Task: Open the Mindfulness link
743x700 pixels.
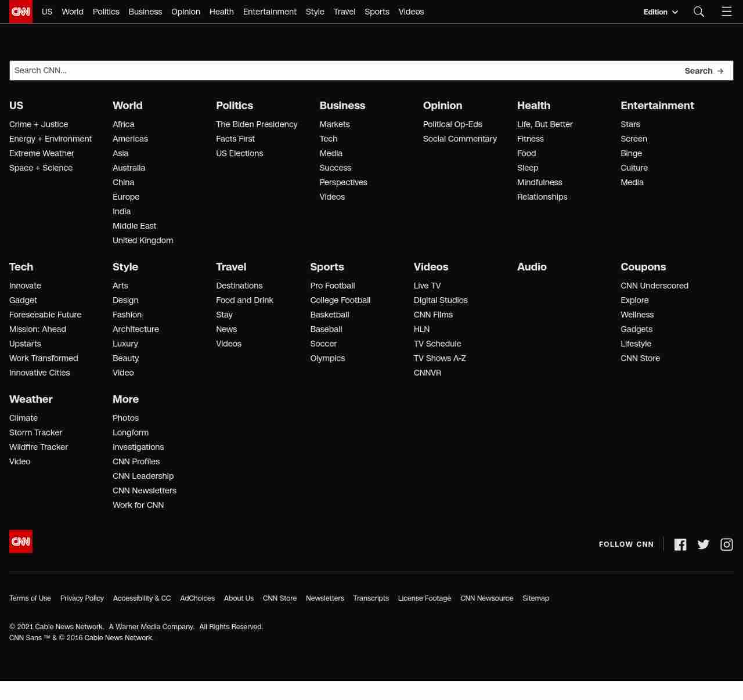Action: 540,182
